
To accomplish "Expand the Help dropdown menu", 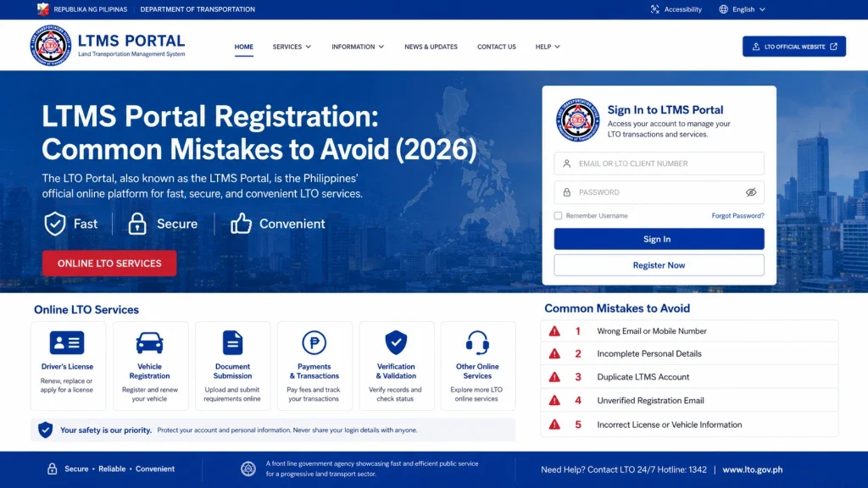I will pos(548,47).
